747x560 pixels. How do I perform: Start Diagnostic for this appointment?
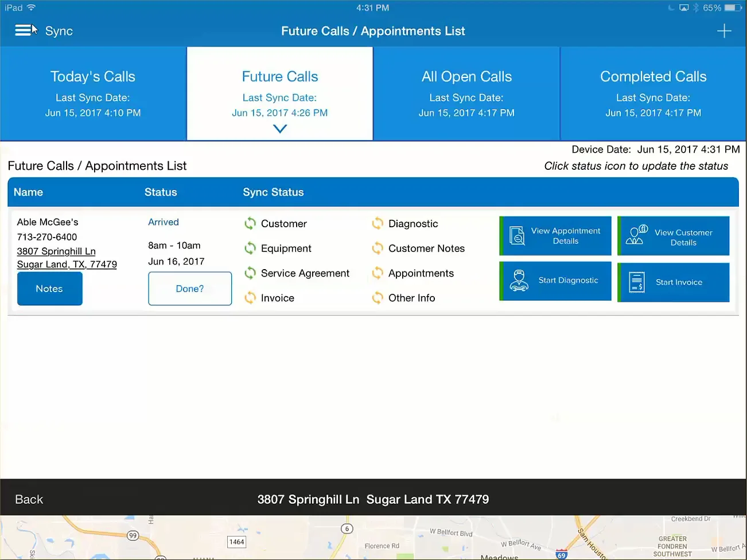(555, 281)
